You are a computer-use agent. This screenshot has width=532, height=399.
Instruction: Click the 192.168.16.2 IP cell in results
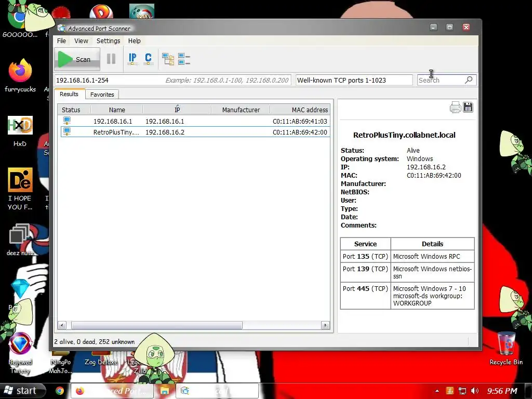165,132
